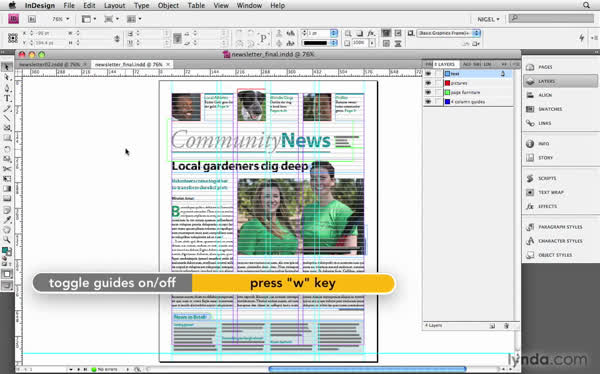This screenshot has width=600, height=374.
Task: Open the Apple menu
Action: point(12,5)
